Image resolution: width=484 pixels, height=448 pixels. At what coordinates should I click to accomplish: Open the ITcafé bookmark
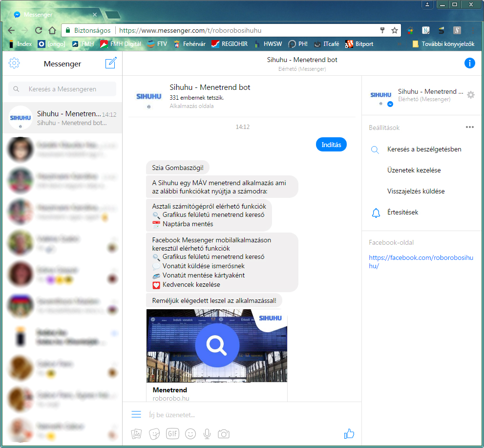click(x=327, y=44)
